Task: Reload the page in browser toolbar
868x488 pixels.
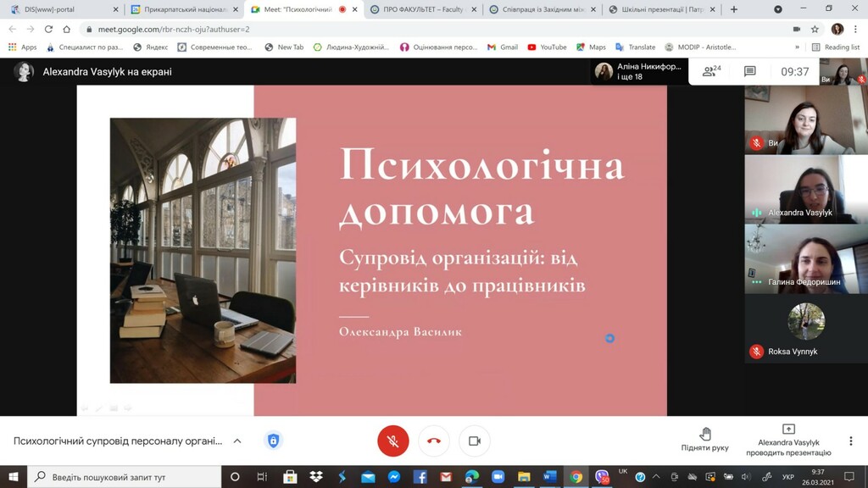Action: tap(49, 29)
